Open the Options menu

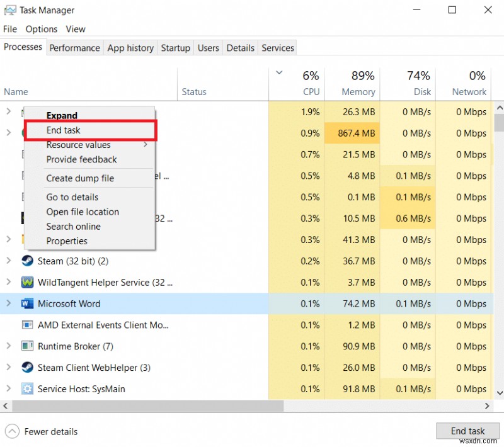(x=41, y=29)
